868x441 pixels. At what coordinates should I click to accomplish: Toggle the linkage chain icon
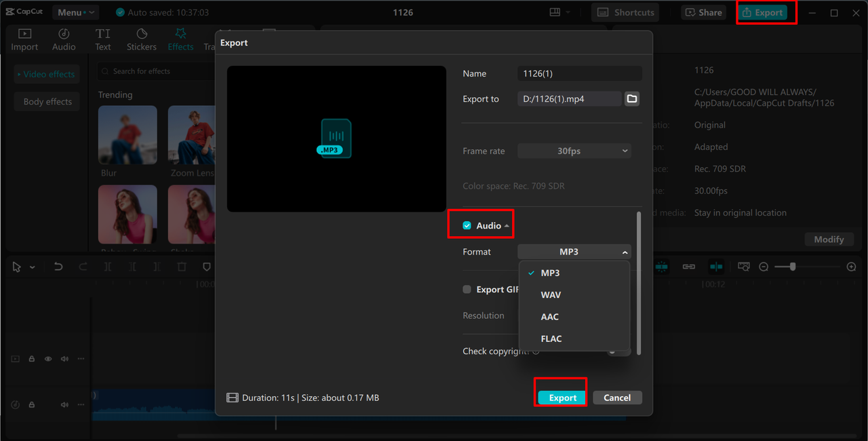coord(689,267)
